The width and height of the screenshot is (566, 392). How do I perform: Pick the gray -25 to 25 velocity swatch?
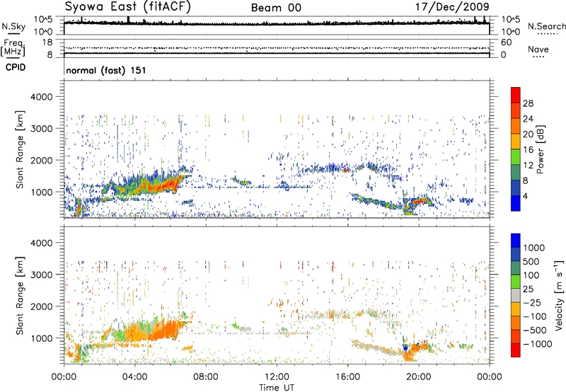tap(516, 295)
